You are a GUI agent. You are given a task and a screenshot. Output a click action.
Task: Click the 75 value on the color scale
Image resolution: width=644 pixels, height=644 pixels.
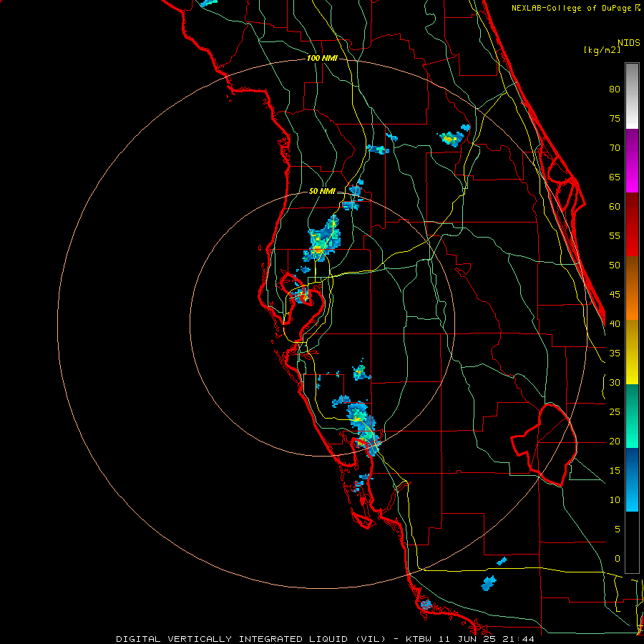[x=615, y=119]
